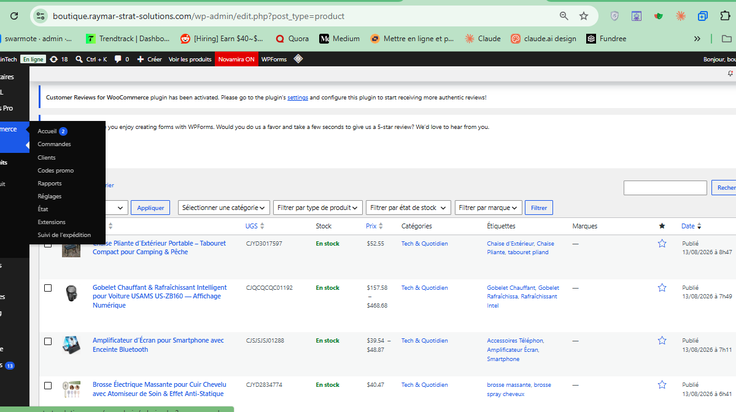The height and width of the screenshot is (412, 736).
Task: Open Extensions submenu item
Action: pyautogui.click(x=51, y=222)
